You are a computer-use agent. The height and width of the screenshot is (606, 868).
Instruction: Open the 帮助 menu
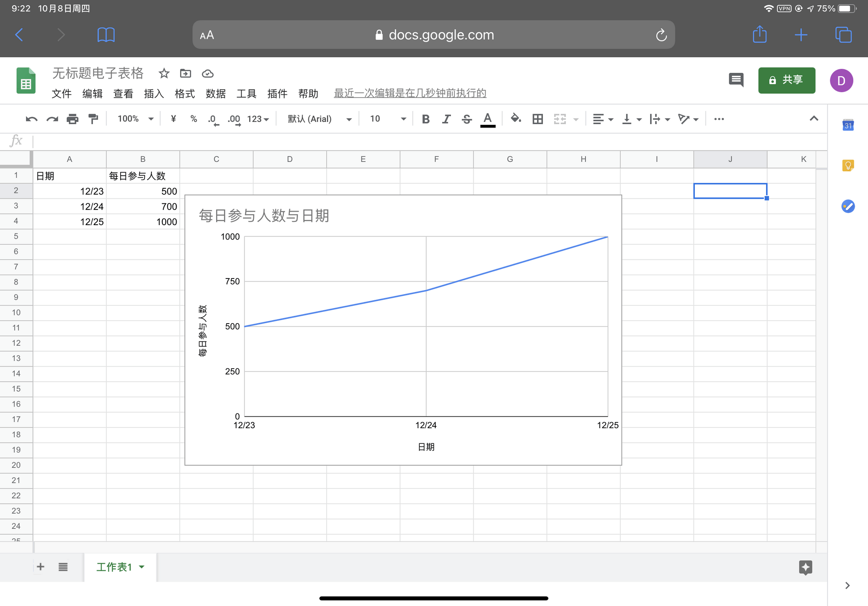click(308, 93)
